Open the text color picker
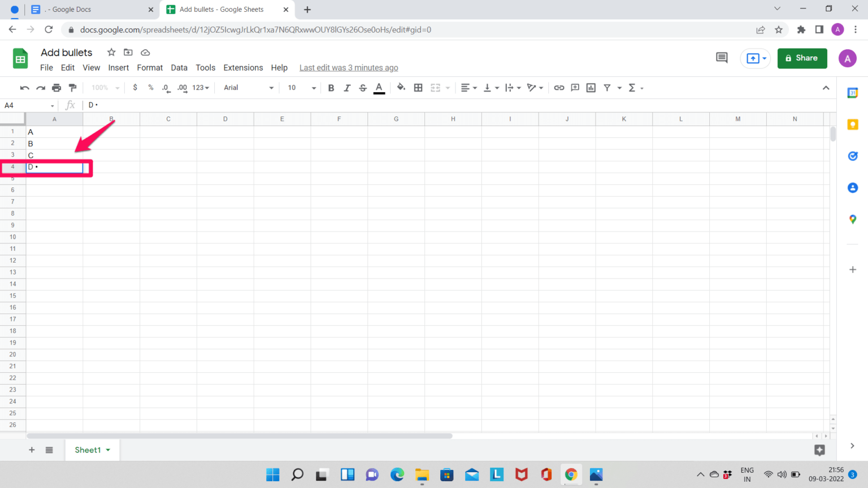The width and height of the screenshot is (868, 488). [379, 88]
